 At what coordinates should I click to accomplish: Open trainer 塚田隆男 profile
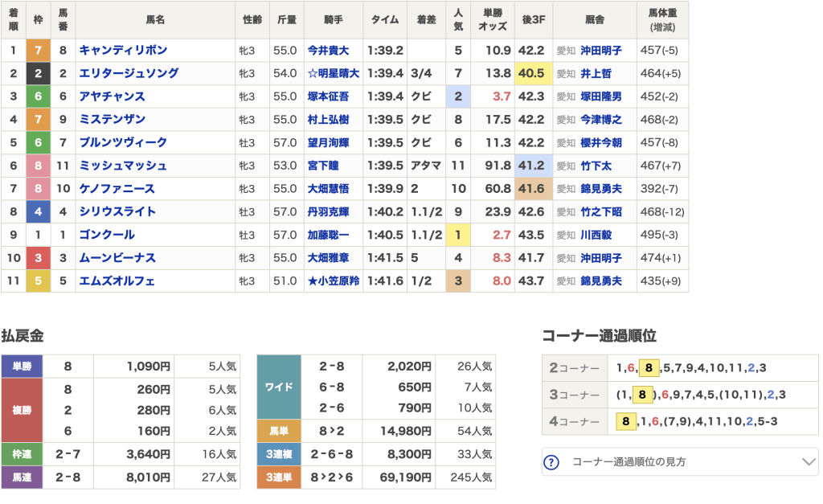coord(601,96)
